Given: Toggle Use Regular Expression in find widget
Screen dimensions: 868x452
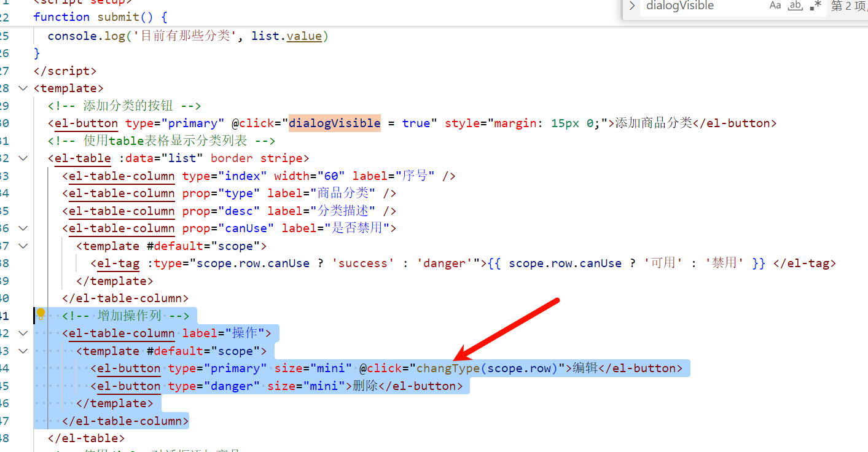Looking at the screenshot, I should [x=815, y=6].
